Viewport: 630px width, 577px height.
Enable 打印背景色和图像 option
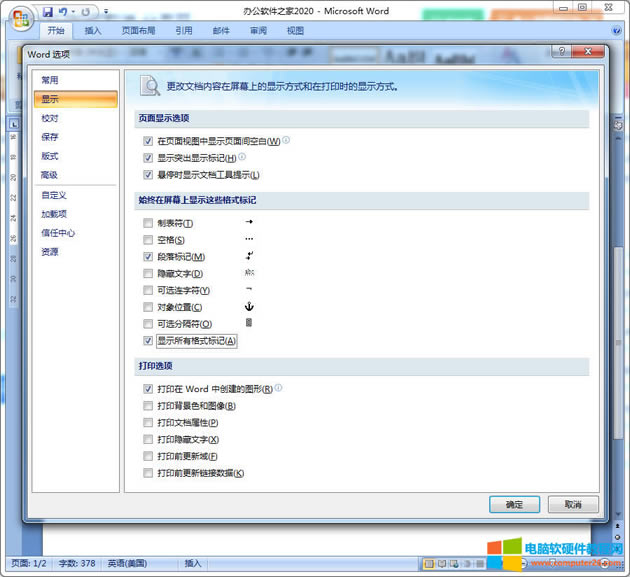click(148, 406)
